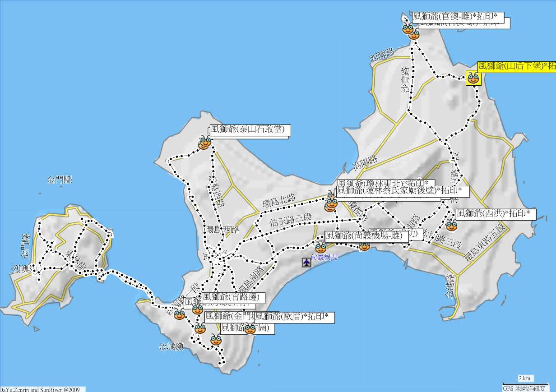Image resolution: width=556 pixels, height=392 pixels.
Task: Click the 風獅爺(尚義機場-雌) label
Action: tap(366, 235)
